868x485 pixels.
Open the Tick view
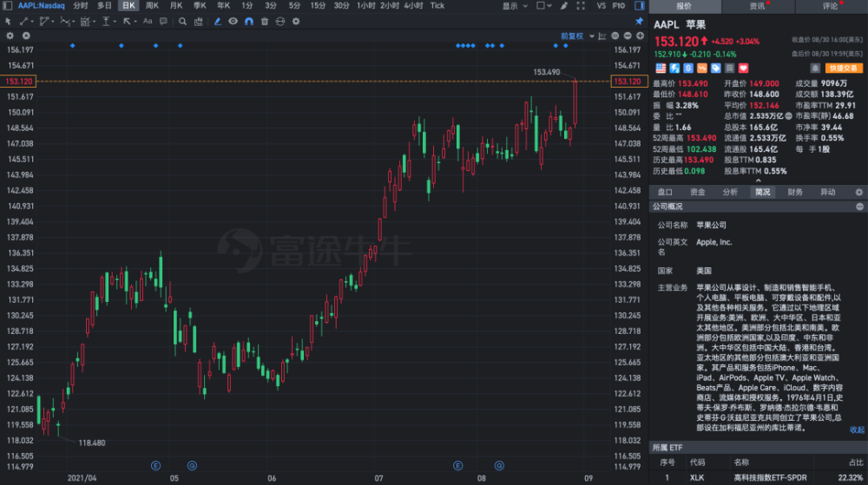[437, 5]
